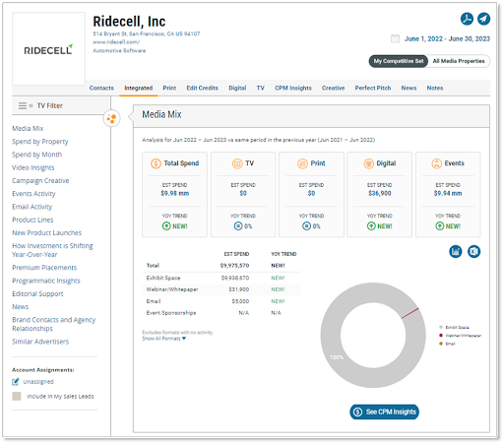The image size is (504, 444).
Task: Click the edit icon beside Unassigned
Action: [x=16, y=382]
